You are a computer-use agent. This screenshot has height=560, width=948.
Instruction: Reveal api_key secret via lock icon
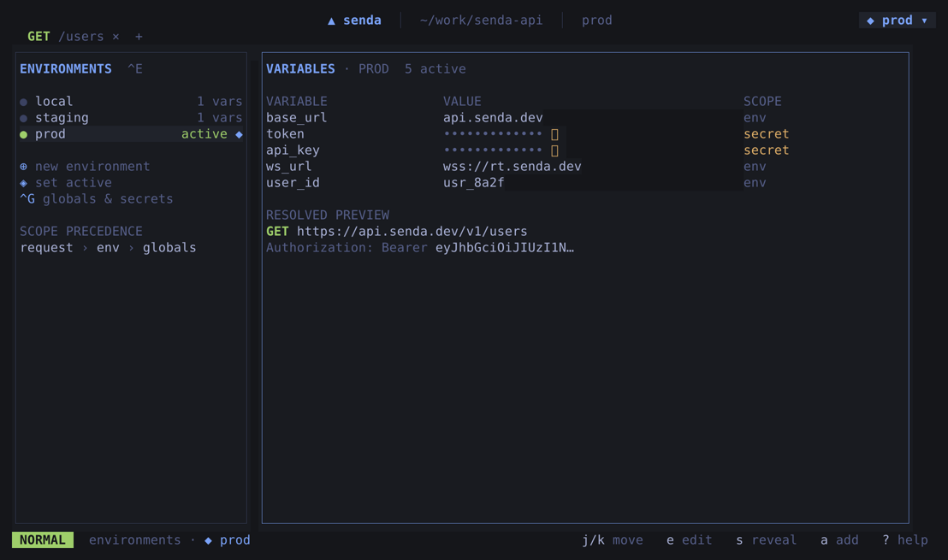click(x=554, y=150)
